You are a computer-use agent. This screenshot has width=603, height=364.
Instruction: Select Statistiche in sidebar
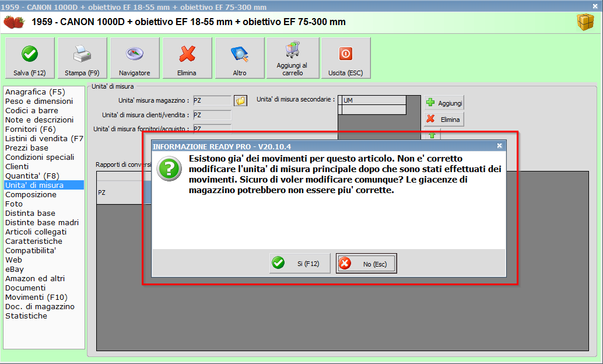click(26, 316)
